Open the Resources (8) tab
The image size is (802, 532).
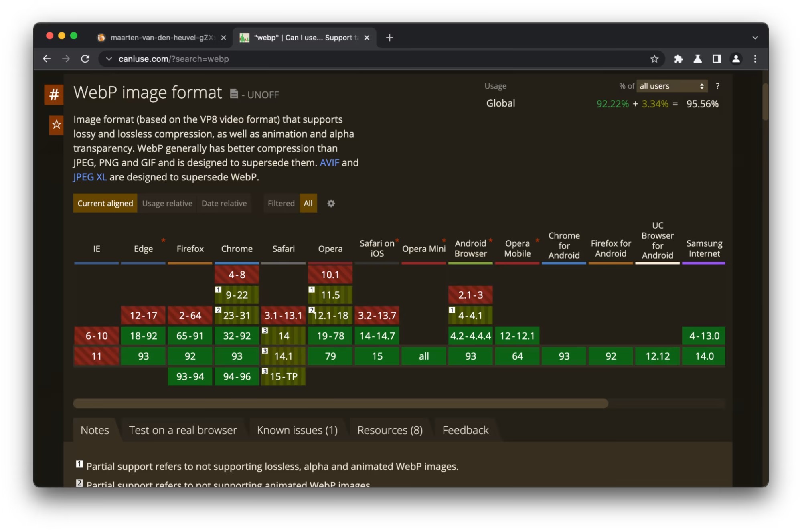pos(390,430)
